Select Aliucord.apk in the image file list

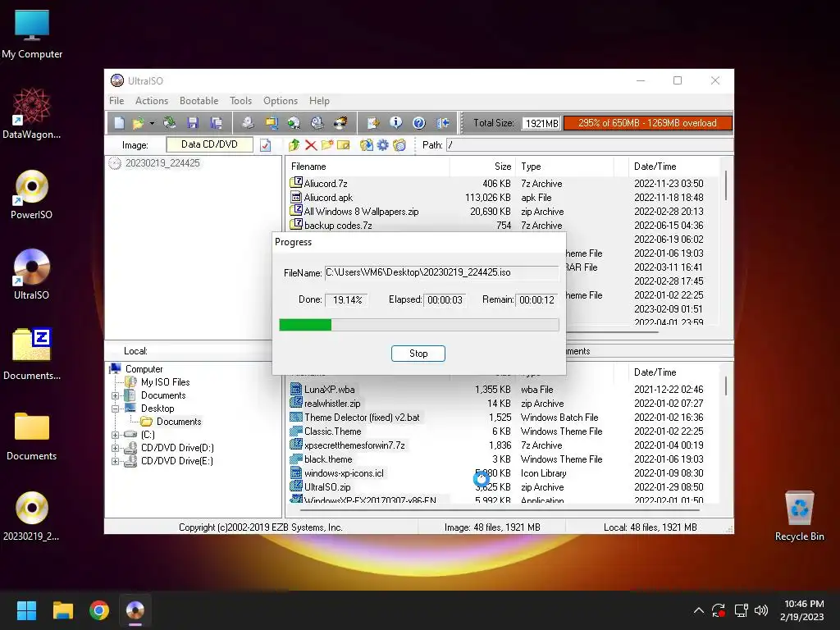point(328,198)
